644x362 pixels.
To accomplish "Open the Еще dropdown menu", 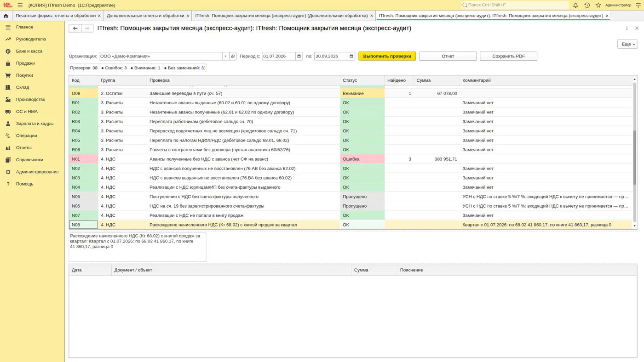I will pyautogui.click(x=627, y=44).
